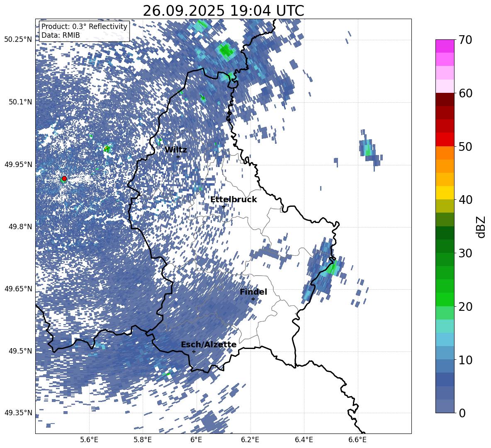Screen dimensions: 491x448
Task: Click the 5.8°E longitude tick label
Action: click(143, 440)
